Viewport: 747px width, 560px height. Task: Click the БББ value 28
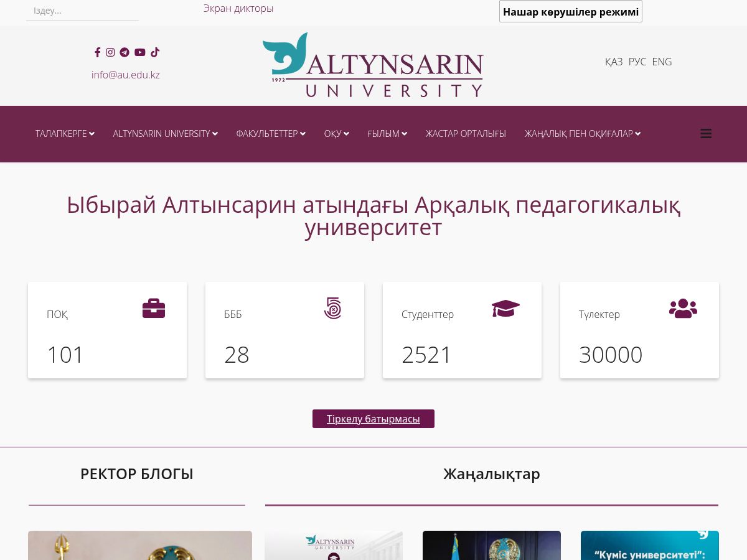pos(237,355)
